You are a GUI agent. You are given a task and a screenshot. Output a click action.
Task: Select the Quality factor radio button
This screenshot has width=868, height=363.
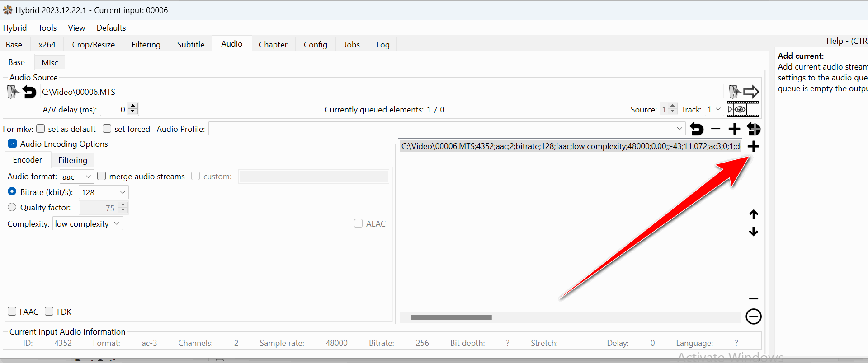click(x=12, y=208)
